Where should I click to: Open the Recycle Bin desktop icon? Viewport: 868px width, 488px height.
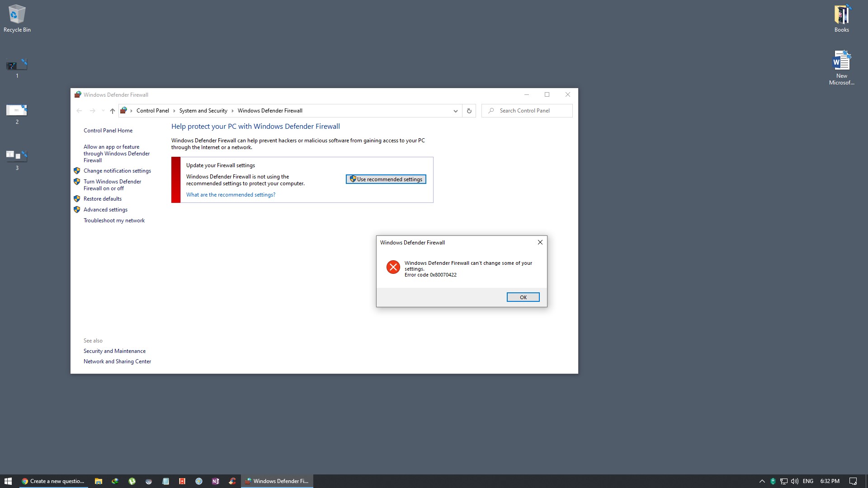click(x=17, y=18)
